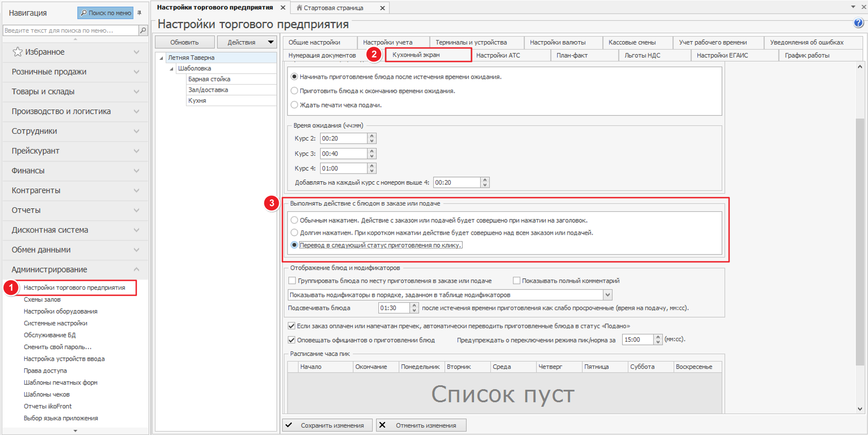
Task: Select 'Перевод в следующий статус приготовления по клику'
Action: click(294, 245)
